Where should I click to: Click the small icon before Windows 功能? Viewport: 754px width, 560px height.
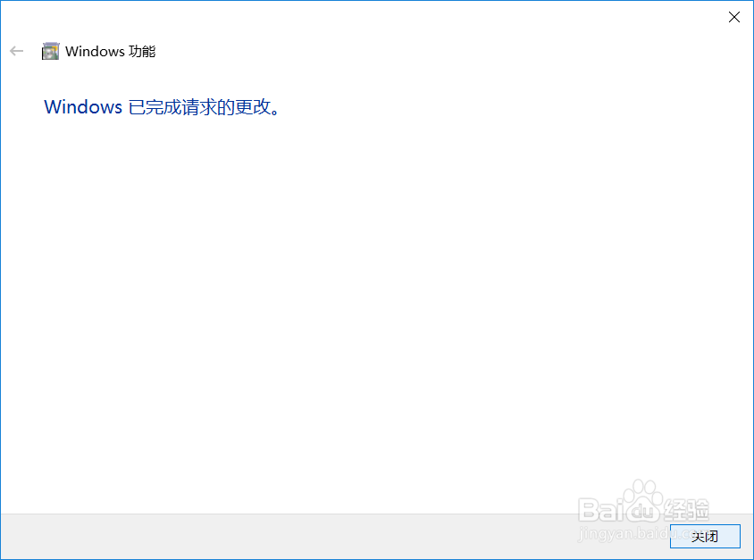coord(51,51)
